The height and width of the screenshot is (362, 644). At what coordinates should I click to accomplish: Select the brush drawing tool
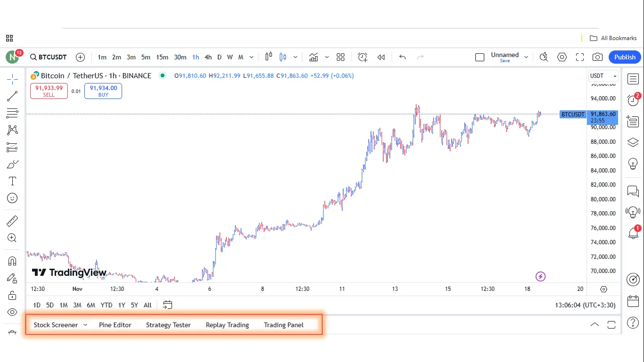point(12,165)
